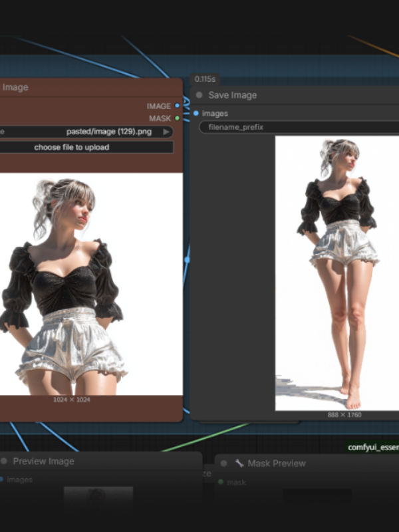Select the Preview Image node title
This screenshot has width=399, height=532.
(x=44, y=461)
